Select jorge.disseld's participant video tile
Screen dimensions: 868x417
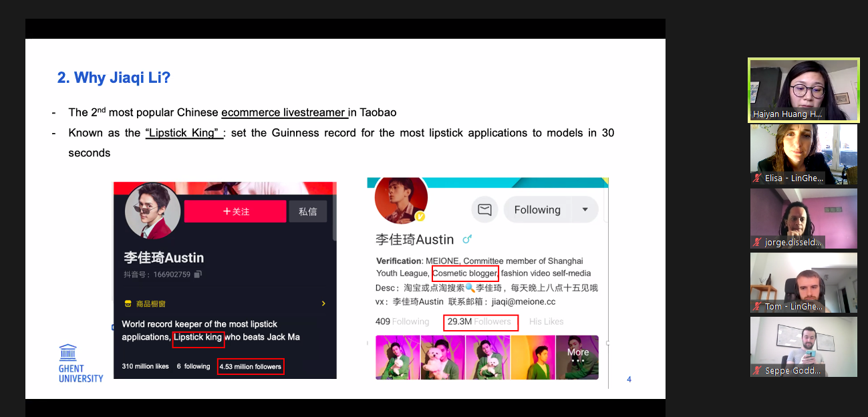(x=804, y=219)
